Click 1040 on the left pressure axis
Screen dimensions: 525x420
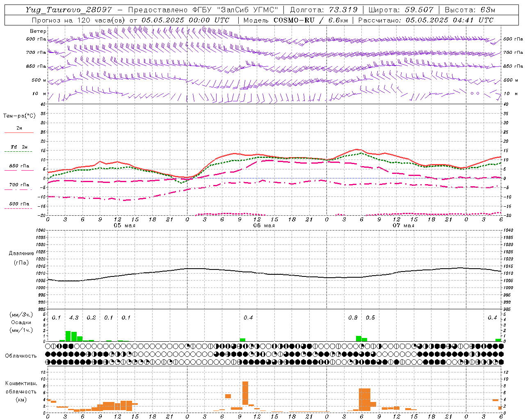40,231
